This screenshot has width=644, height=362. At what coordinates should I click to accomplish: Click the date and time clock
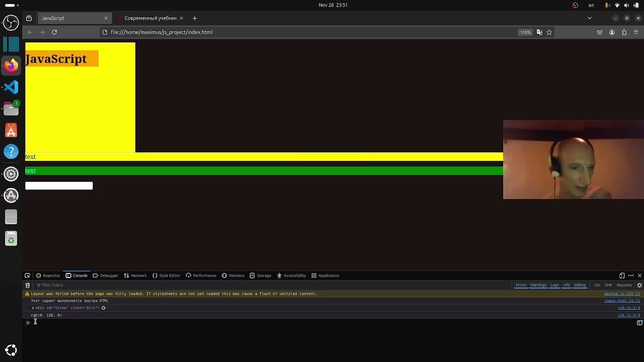[x=333, y=5]
